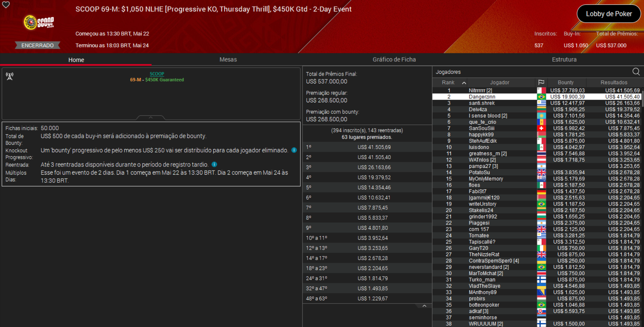Viewport: 644px width, 327px height.
Task: Select player row Tomatee
Action: [x=536, y=235]
